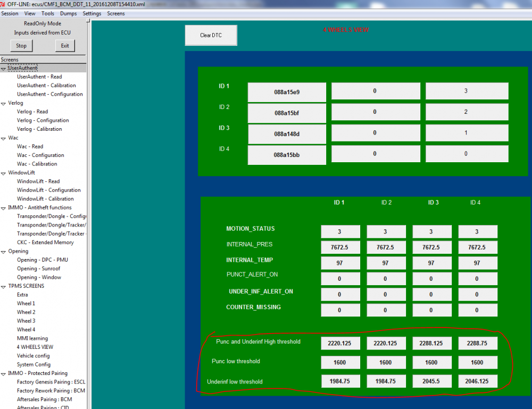
Task: Click Punc high threshold value 2288.75
Action: pos(478,343)
